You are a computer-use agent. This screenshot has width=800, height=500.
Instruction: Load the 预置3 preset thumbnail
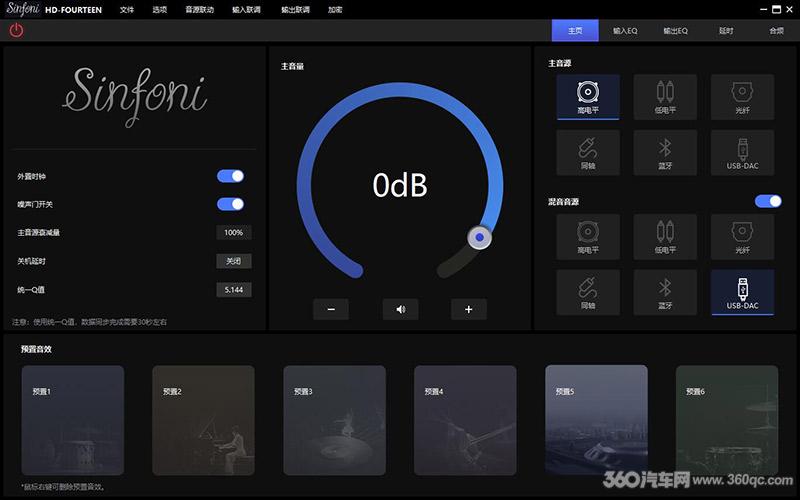pyautogui.click(x=335, y=420)
